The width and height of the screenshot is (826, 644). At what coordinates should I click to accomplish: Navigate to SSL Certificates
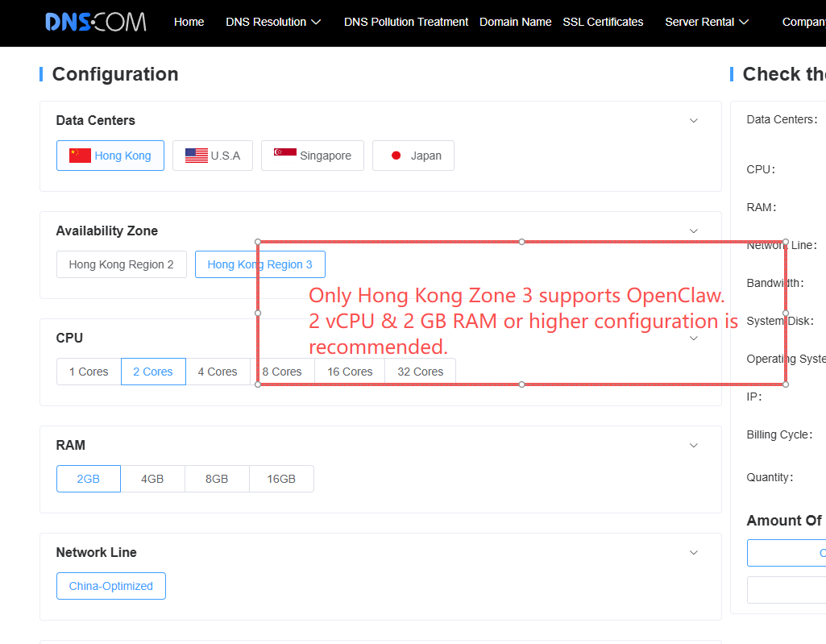click(603, 22)
